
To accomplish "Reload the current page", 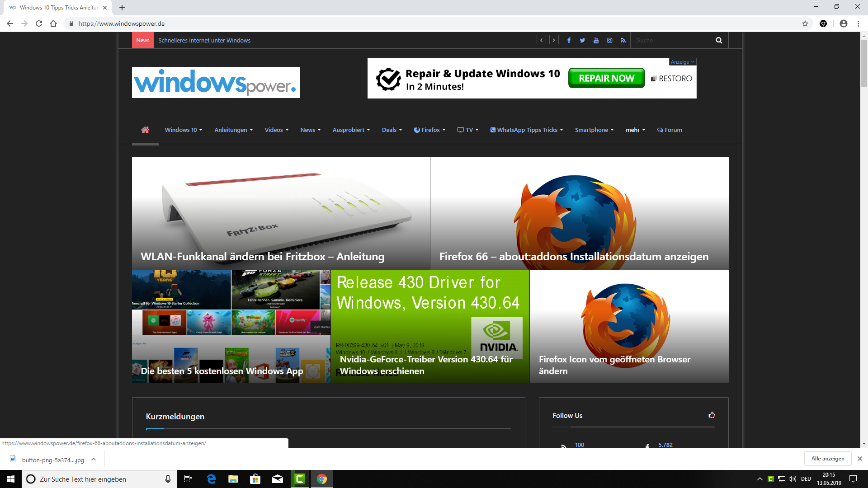I will point(39,23).
